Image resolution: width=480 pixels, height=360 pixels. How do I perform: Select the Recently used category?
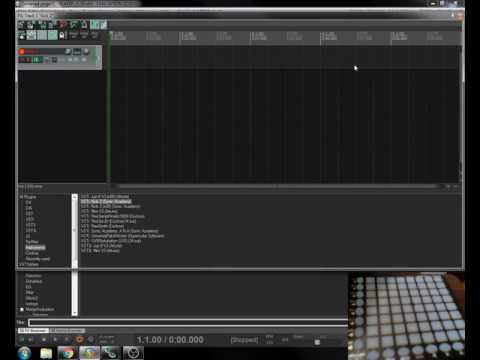click(38, 259)
